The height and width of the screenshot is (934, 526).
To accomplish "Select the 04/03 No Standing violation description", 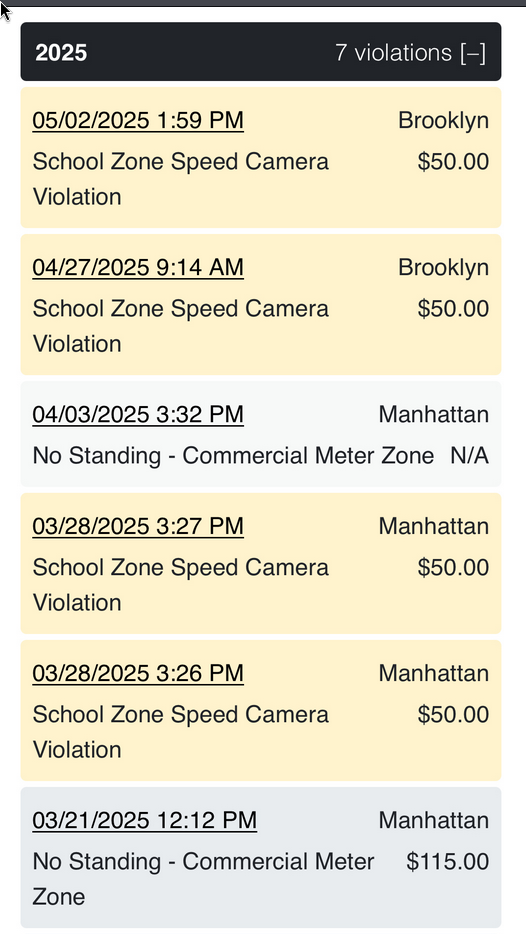I will [233, 456].
